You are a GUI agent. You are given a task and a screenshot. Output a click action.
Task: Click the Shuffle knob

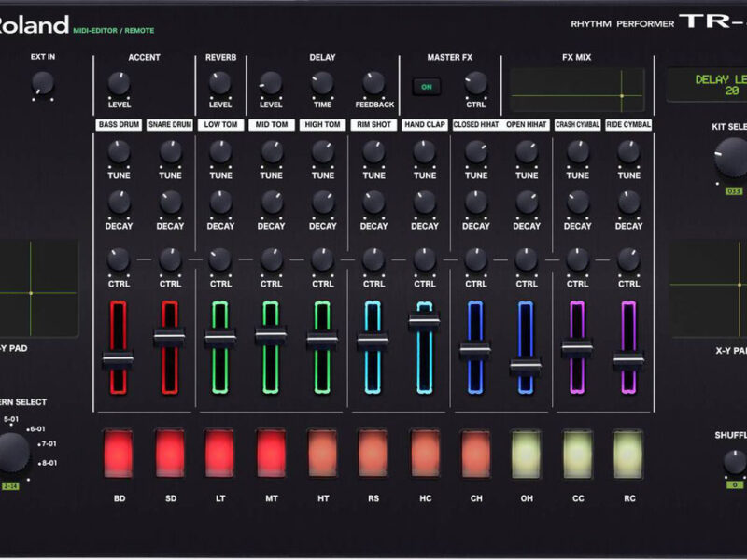tap(734, 461)
